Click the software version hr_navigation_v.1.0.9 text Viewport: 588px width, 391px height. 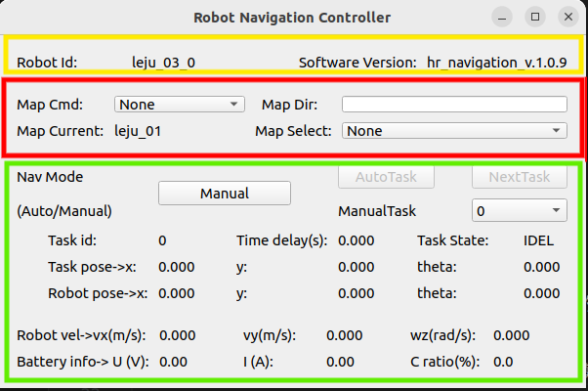(x=496, y=62)
